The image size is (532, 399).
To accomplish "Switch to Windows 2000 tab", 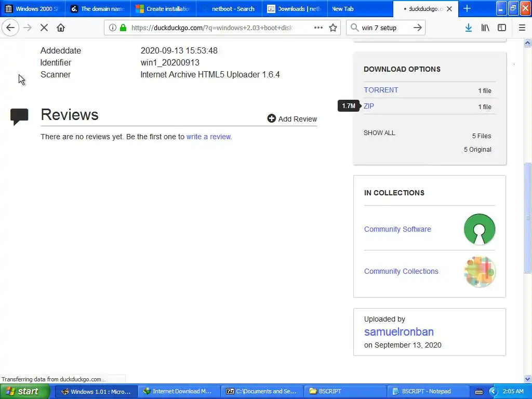I will click(x=33, y=9).
